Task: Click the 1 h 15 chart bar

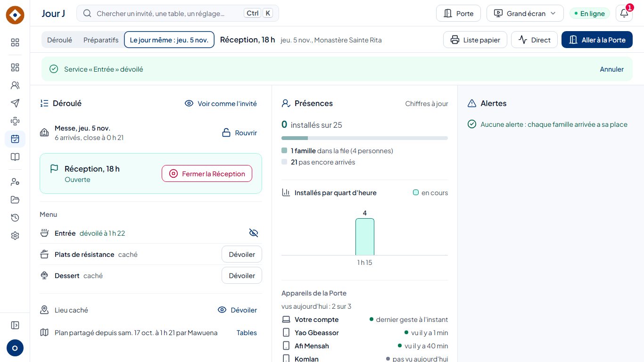Action: point(365,237)
